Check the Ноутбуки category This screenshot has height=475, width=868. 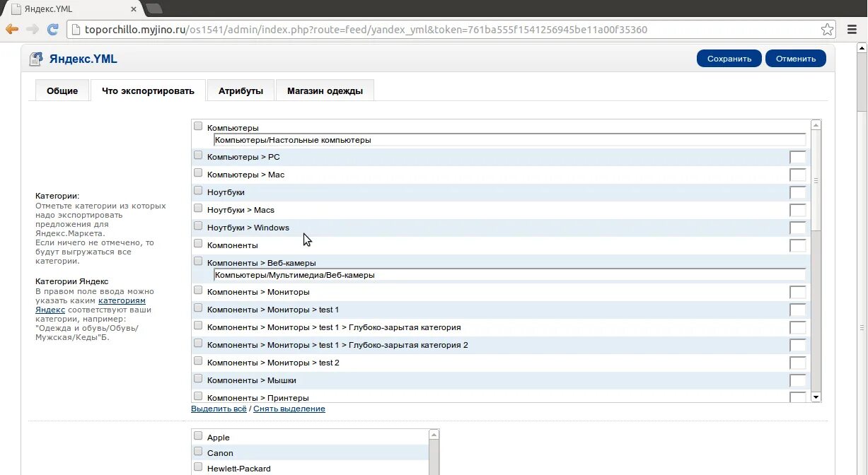(x=198, y=191)
